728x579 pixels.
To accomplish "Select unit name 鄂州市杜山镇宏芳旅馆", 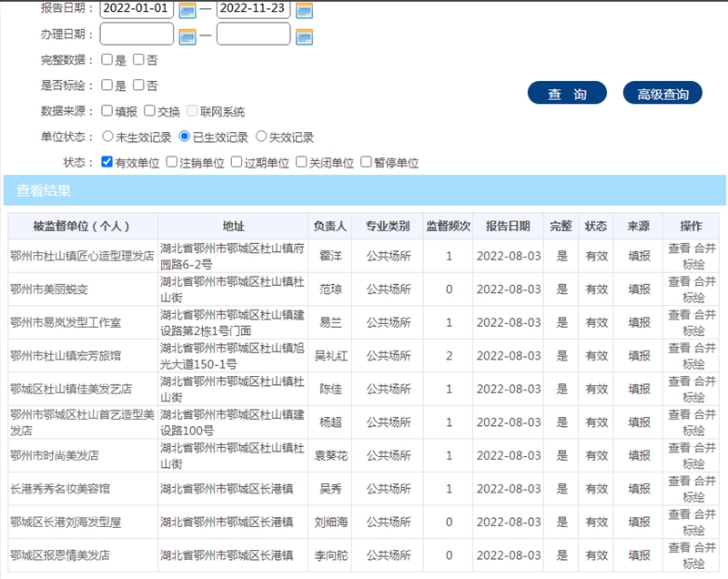I will pos(66,356).
